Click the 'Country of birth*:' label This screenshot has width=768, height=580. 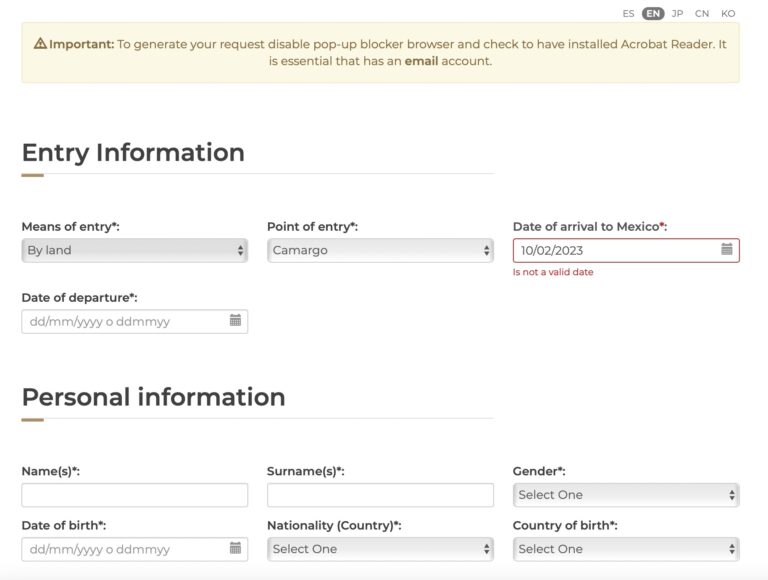click(565, 525)
